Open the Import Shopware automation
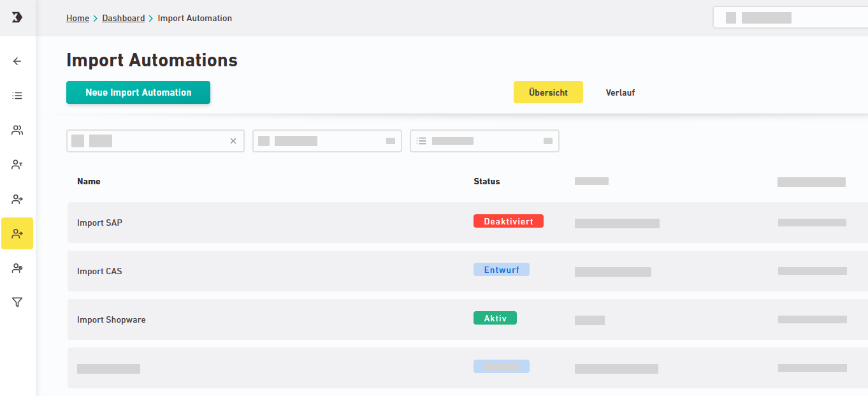This screenshot has height=396, width=868. [112, 319]
